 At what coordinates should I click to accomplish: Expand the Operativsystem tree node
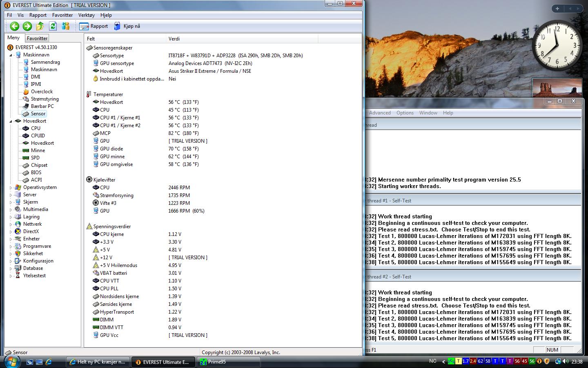[11, 188]
